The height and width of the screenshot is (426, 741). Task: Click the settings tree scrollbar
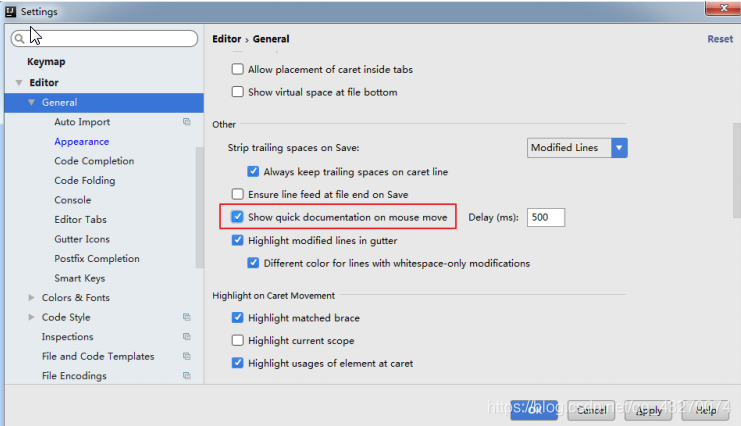[199, 208]
